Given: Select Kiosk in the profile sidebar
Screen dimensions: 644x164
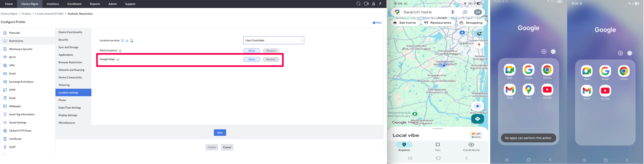Looking at the screenshot, I should [x=28, y=98].
